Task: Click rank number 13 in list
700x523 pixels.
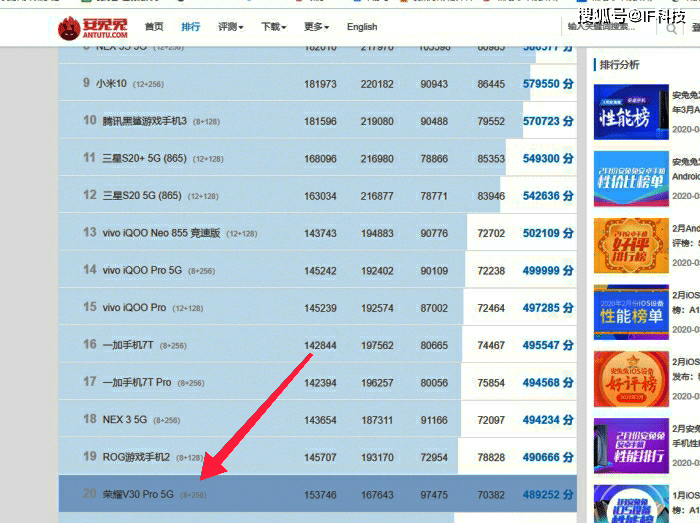Action: 90,232
